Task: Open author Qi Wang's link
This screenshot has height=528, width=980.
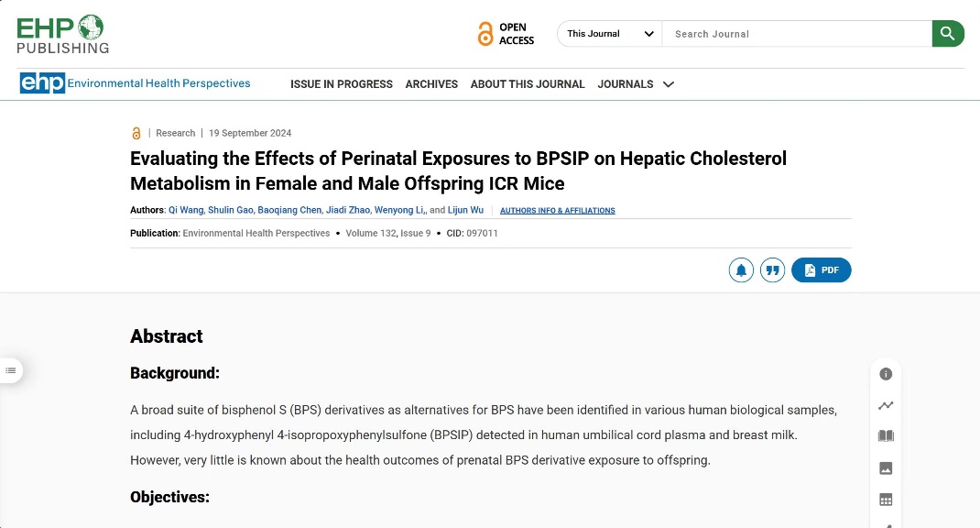Action: click(185, 210)
